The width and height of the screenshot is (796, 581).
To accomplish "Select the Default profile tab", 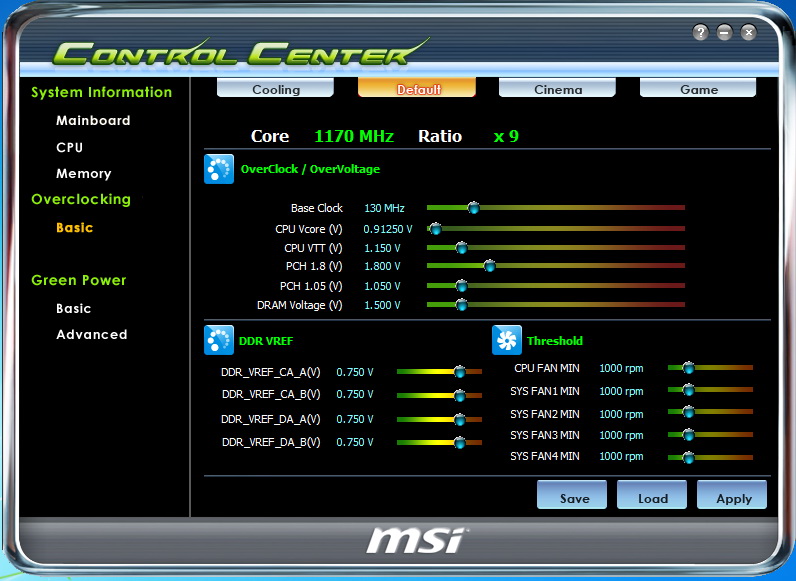I will coord(417,89).
